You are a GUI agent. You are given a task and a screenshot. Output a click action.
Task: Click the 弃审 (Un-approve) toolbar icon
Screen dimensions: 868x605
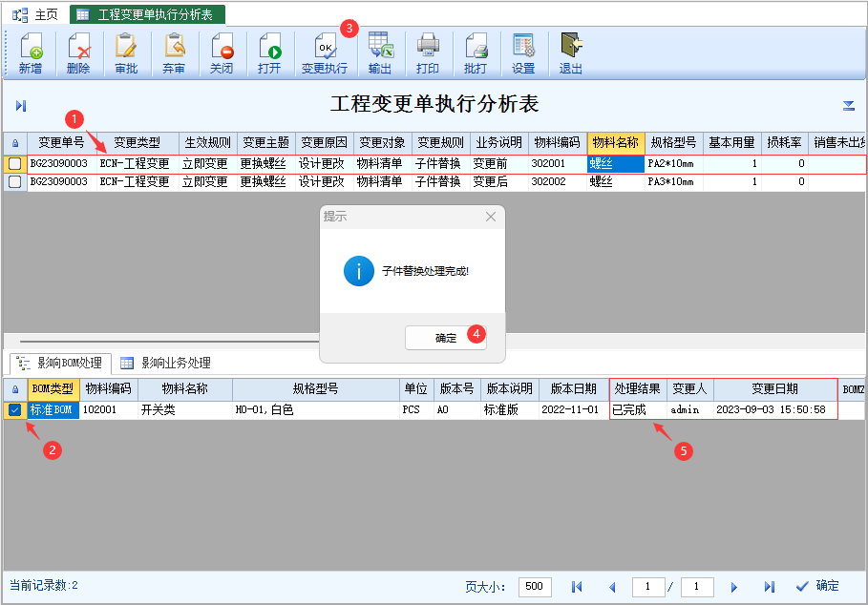pos(174,53)
